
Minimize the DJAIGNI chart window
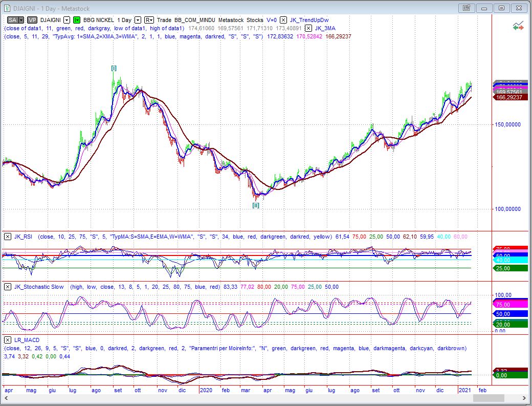click(x=484, y=8)
